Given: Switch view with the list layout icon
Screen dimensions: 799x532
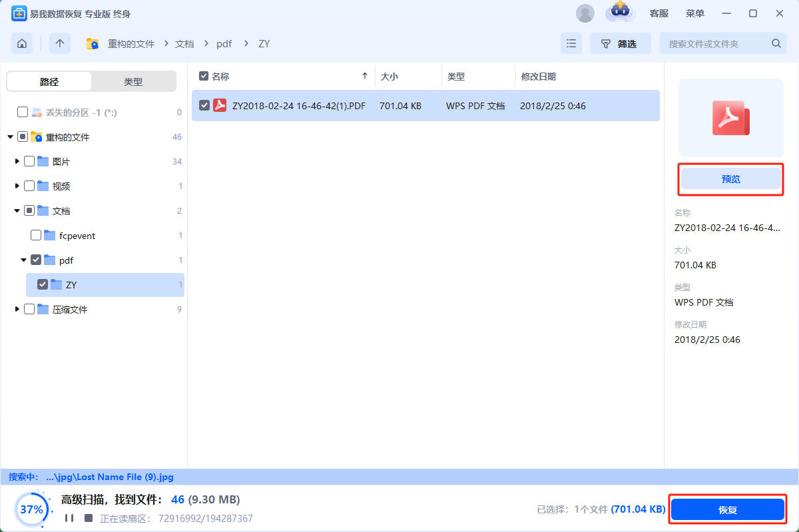Looking at the screenshot, I should (571, 44).
